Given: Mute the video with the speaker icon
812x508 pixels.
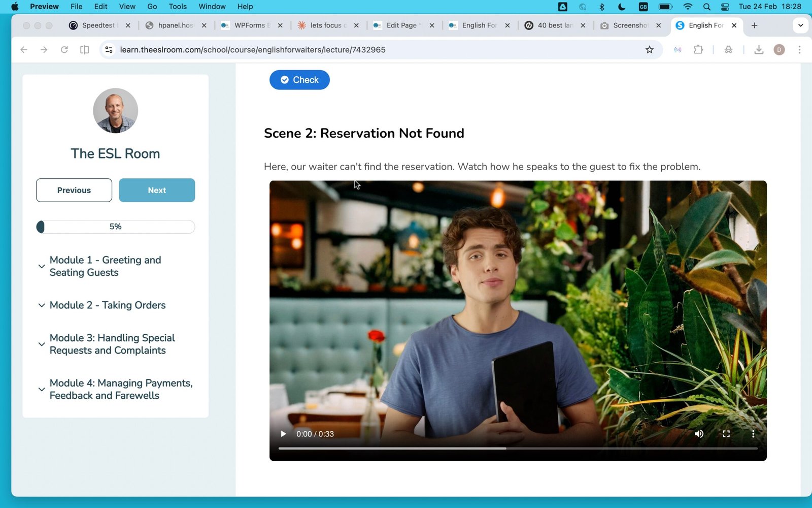Looking at the screenshot, I should [x=699, y=434].
